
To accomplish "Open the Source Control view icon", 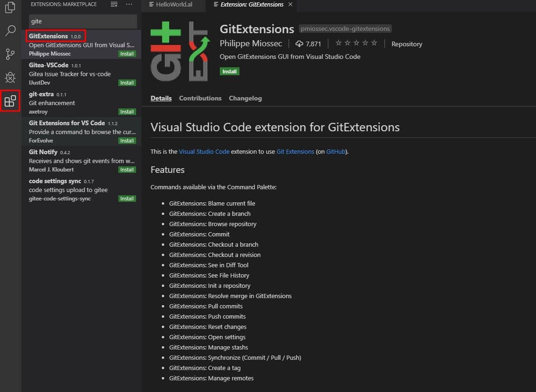I will tap(10, 54).
